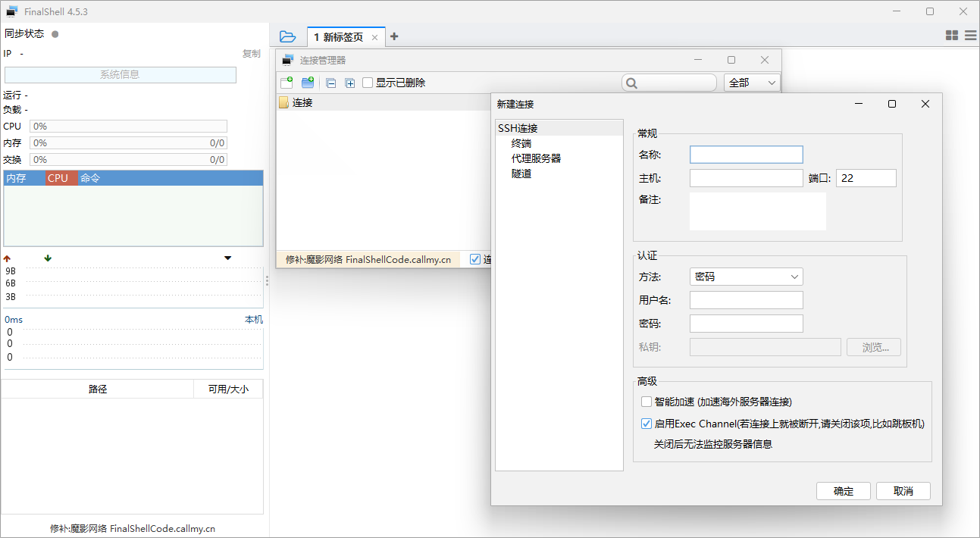The height and width of the screenshot is (538, 980).
Task: Click the 取消 button
Action: click(x=903, y=491)
